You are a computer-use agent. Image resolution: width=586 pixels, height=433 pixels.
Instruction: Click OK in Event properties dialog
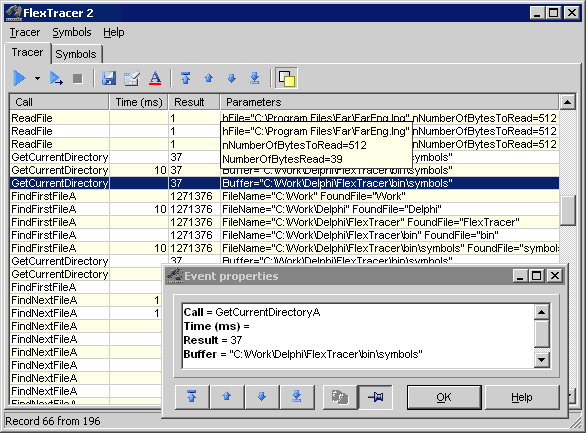pyautogui.click(x=444, y=397)
